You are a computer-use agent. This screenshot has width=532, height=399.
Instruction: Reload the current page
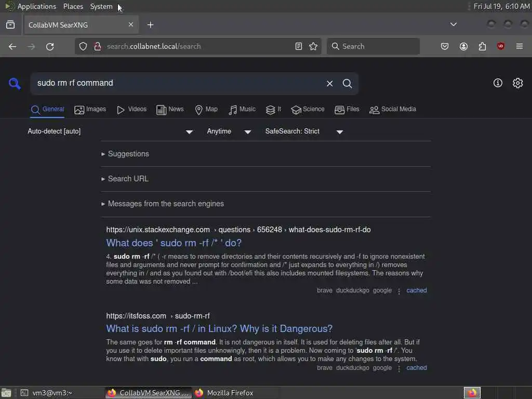tap(50, 46)
